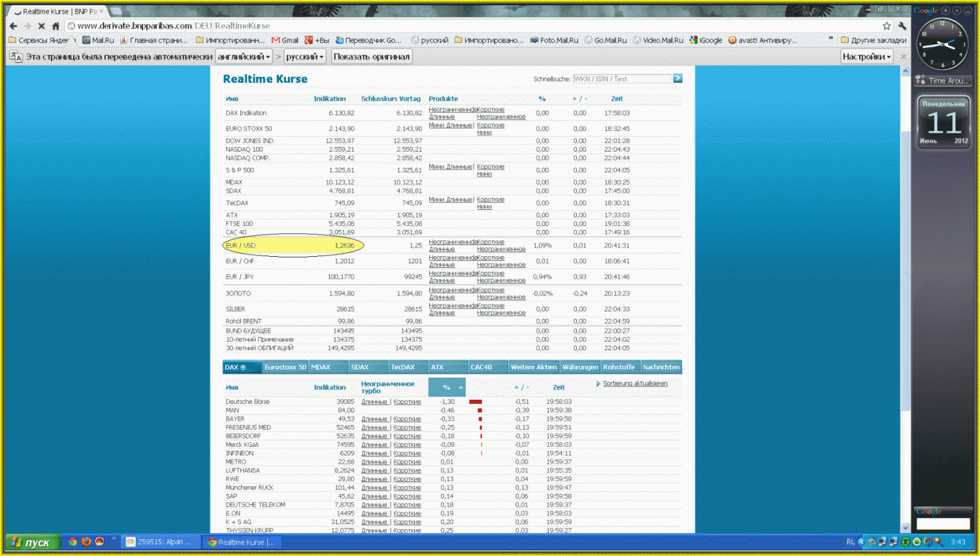The width and height of the screenshot is (980, 556).
Task: Open the Video.Mail.Ru bookmark
Action: [x=658, y=41]
